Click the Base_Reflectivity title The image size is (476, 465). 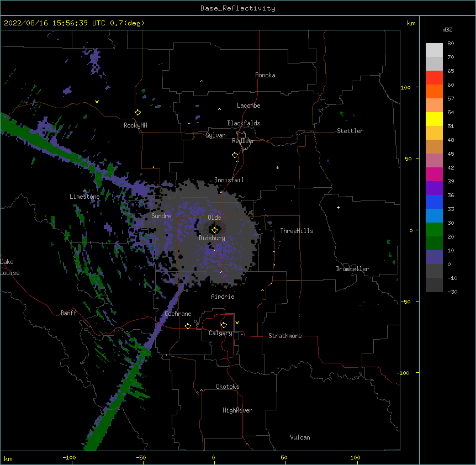point(238,8)
